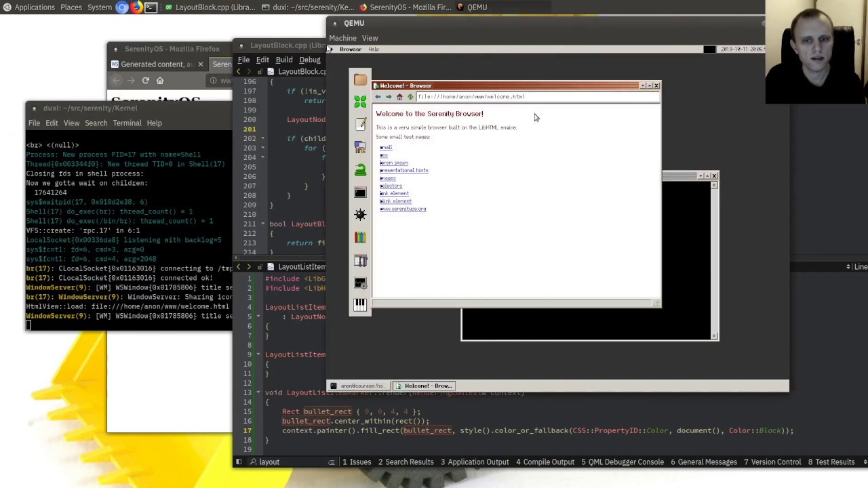Open the Application Output pane

[475, 462]
